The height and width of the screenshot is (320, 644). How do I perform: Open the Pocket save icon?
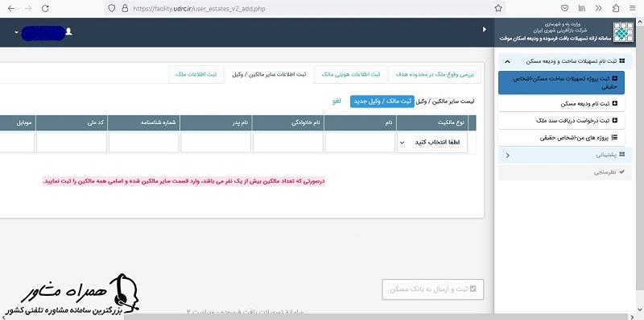click(x=565, y=8)
